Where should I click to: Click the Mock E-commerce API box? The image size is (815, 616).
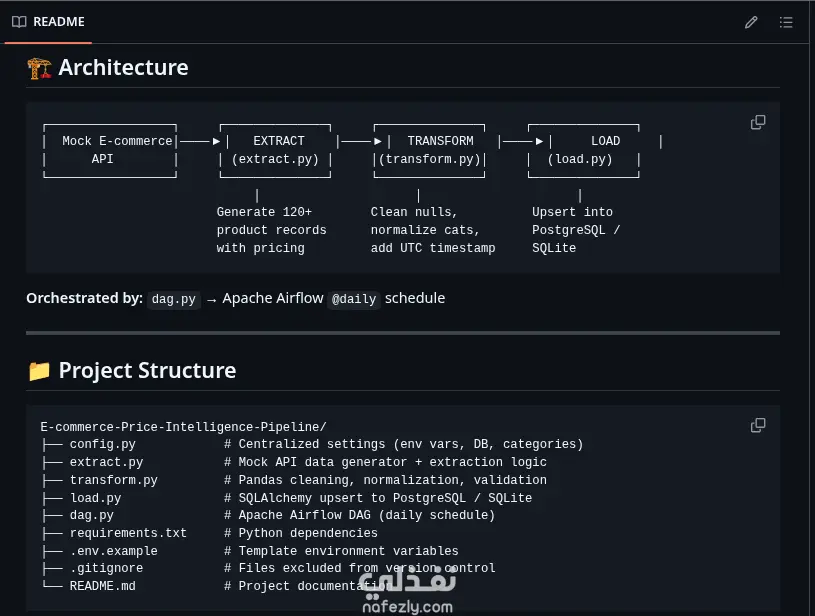point(110,151)
